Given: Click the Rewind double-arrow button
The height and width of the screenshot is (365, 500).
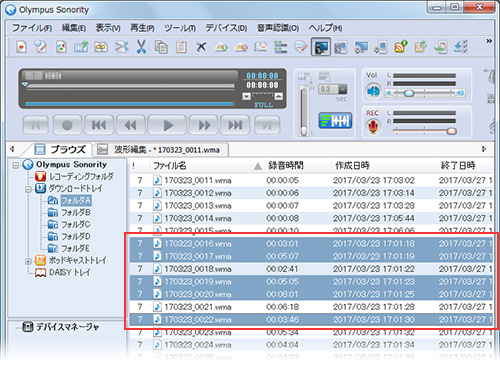Looking at the screenshot, I should [130, 125].
